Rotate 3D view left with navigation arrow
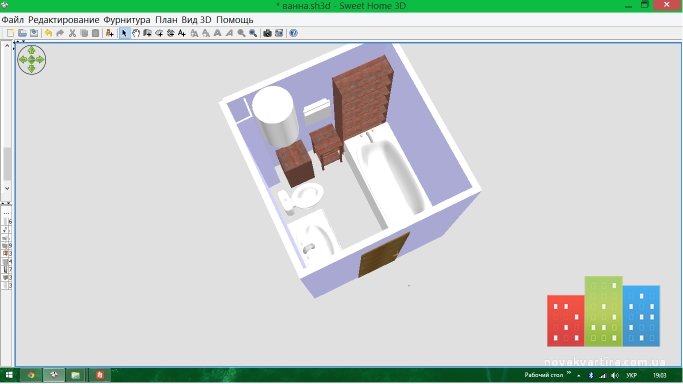 coord(23,60)
